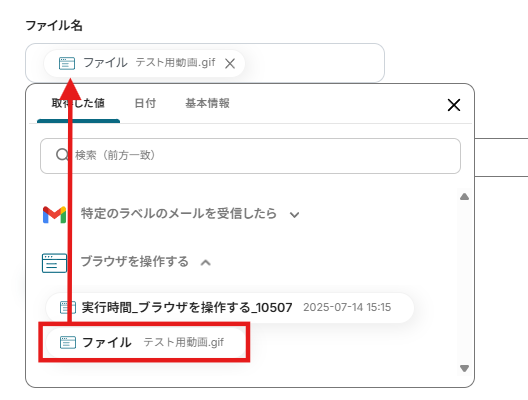Collapse ブラウザを操作する chevron
528x400 pixels.
coord(205,263)
